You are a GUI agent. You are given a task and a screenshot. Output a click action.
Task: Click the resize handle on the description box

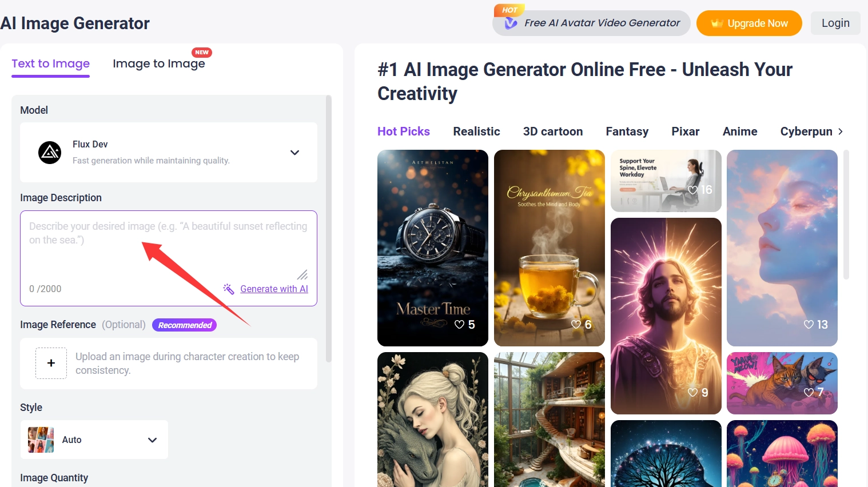click(x=302, y=275)
